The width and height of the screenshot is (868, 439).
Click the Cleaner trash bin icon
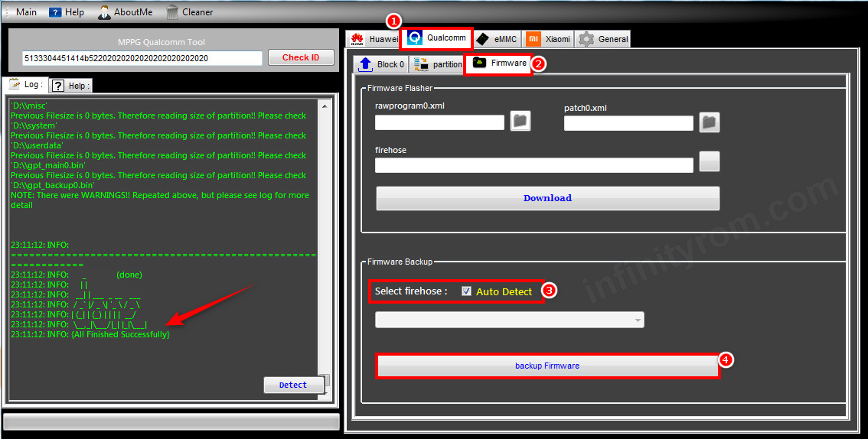pyautogui.click(x=172, y=11)
